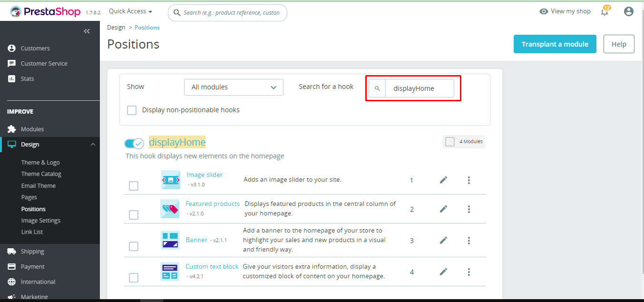Click the Shipping truck icon
The image size is (644, 302).
click(x=12, y=251)
